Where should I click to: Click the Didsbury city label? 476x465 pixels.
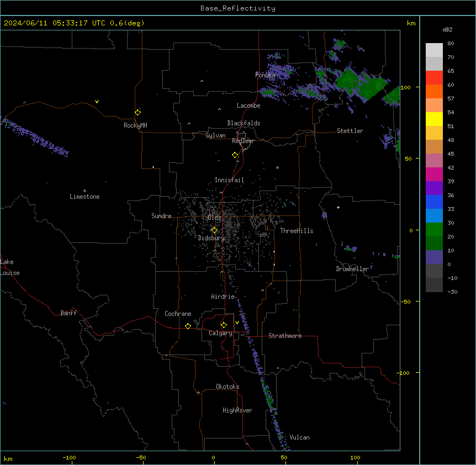(x=211, y=238)
